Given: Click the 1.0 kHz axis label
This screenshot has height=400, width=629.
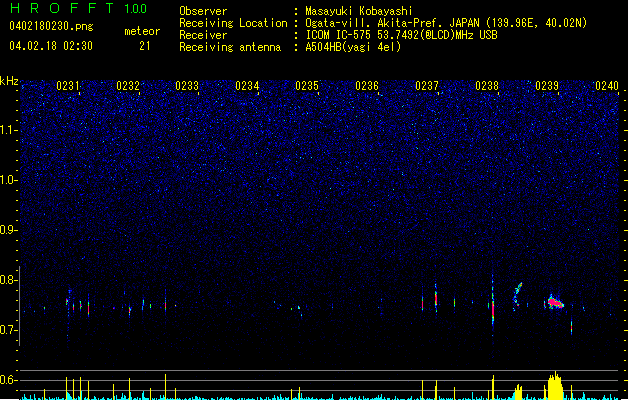Looking at the screenshot, I should pyautogui.click(x=9, y=180).
